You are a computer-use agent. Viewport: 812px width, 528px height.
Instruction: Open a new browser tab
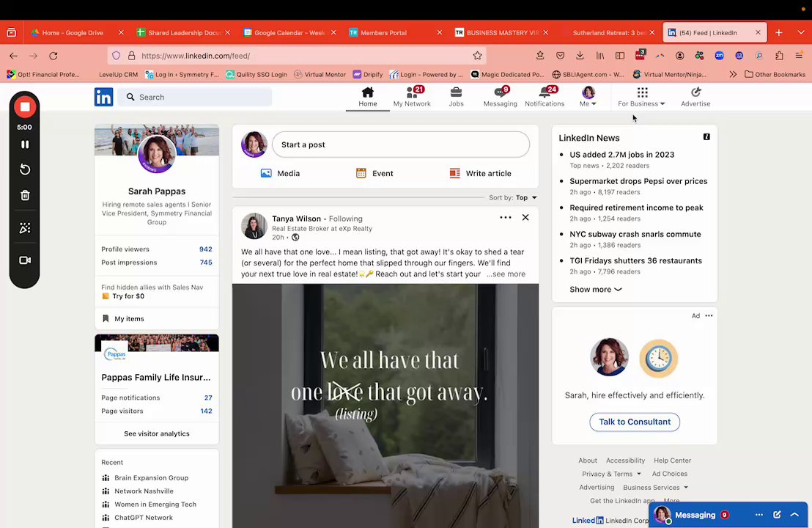click(779, 33)
